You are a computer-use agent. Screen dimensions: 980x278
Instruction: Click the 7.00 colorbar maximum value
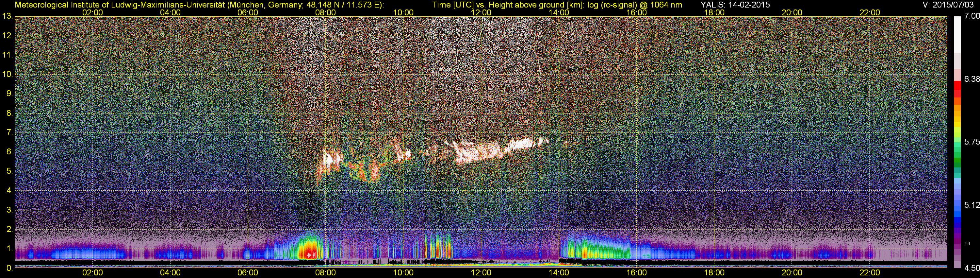tap(972, 16)
